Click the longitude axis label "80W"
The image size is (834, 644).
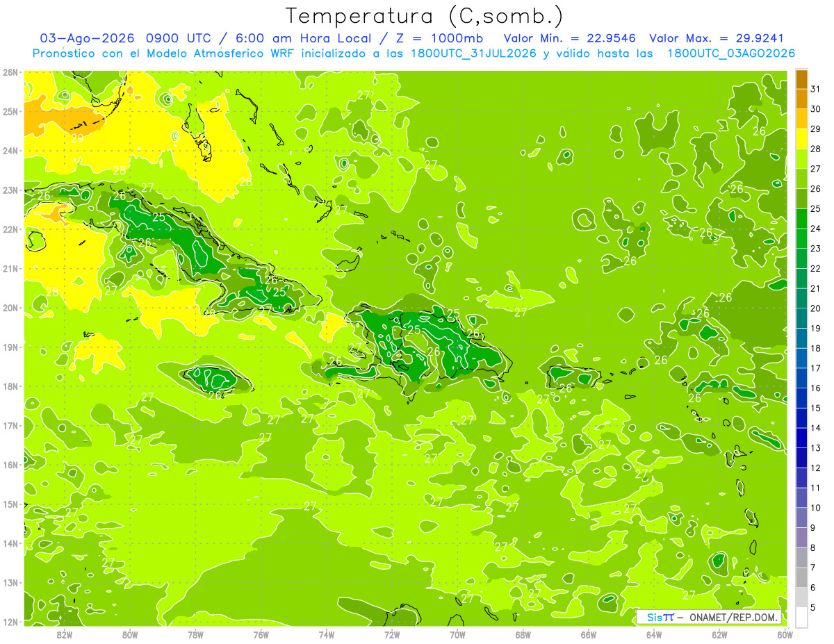(x=130, y=634)
